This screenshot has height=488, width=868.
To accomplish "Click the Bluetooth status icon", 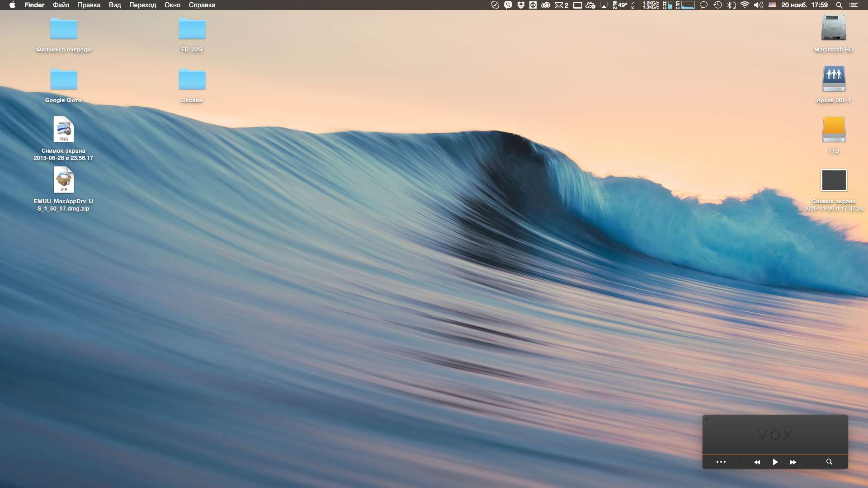I will pos(731,5).
